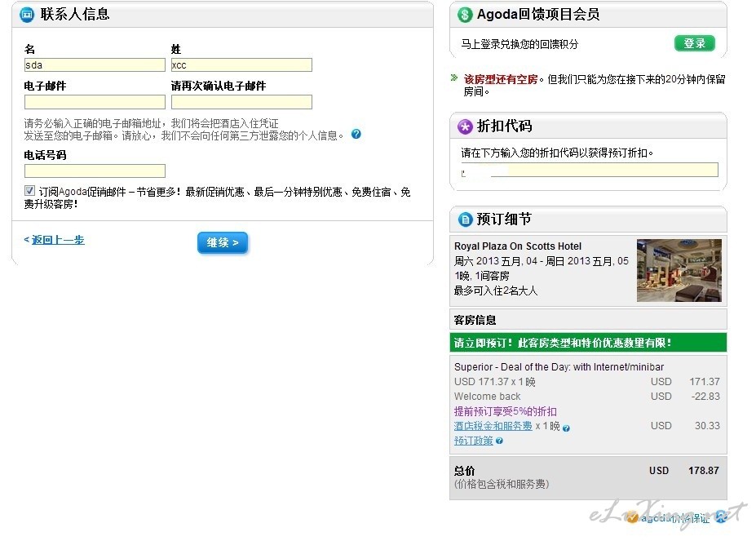
Task: Open help icon beside hotel tax and service fee
Action: [x=566, y=428]
